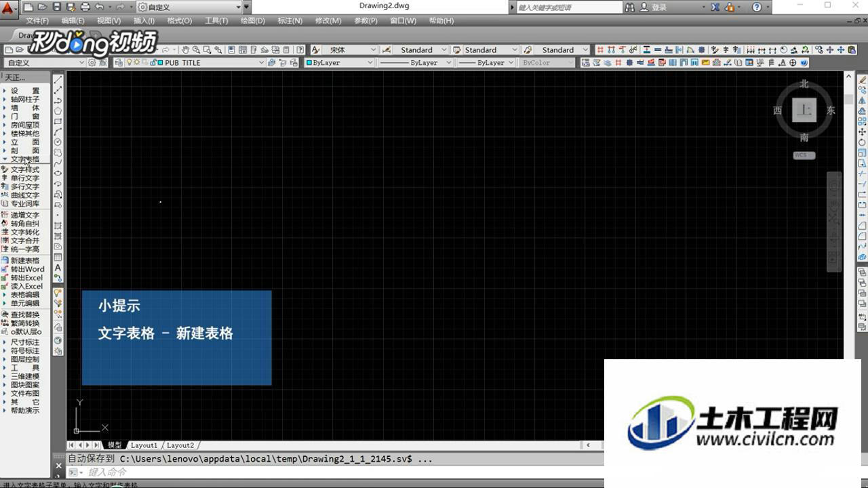Click the Multileader Style icon beside Standard
The height and width of the screenshot is (488, 868).
[527, 50]
